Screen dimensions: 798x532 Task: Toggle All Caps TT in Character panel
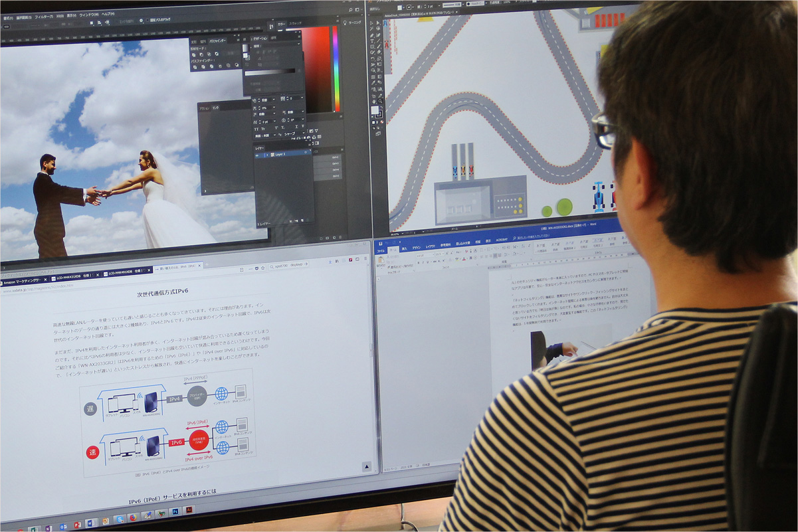point(256,129)
